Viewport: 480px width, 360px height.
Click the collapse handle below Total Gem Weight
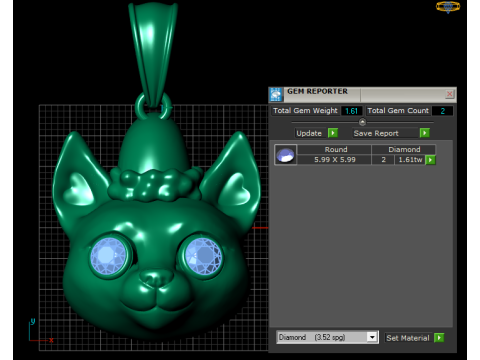click(362, 122)
